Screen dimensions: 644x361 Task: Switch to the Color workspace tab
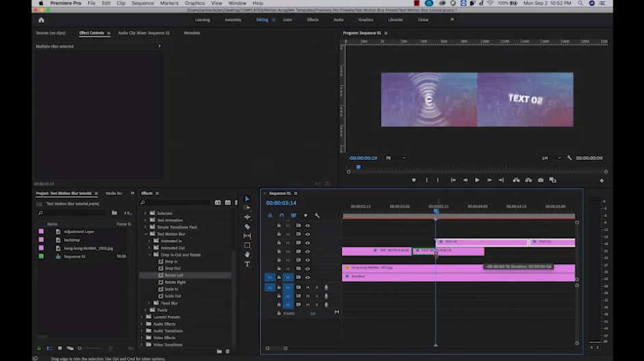coord(287,20)
